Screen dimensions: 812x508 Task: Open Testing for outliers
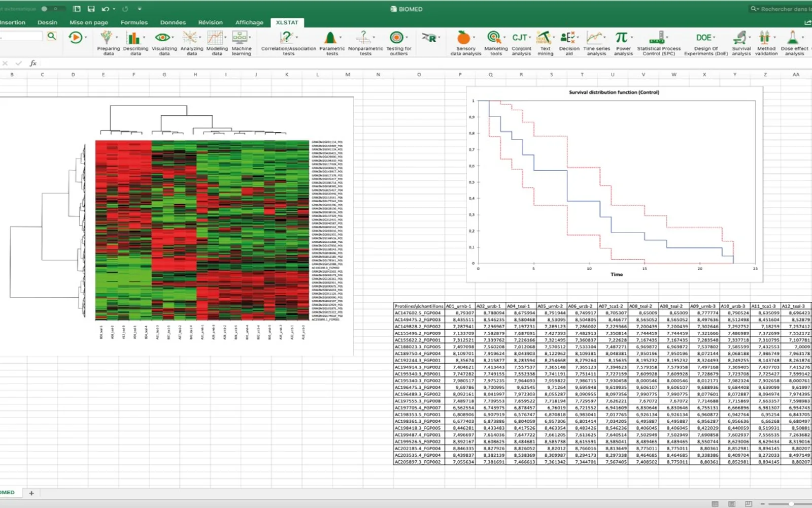tap(398, 43)
